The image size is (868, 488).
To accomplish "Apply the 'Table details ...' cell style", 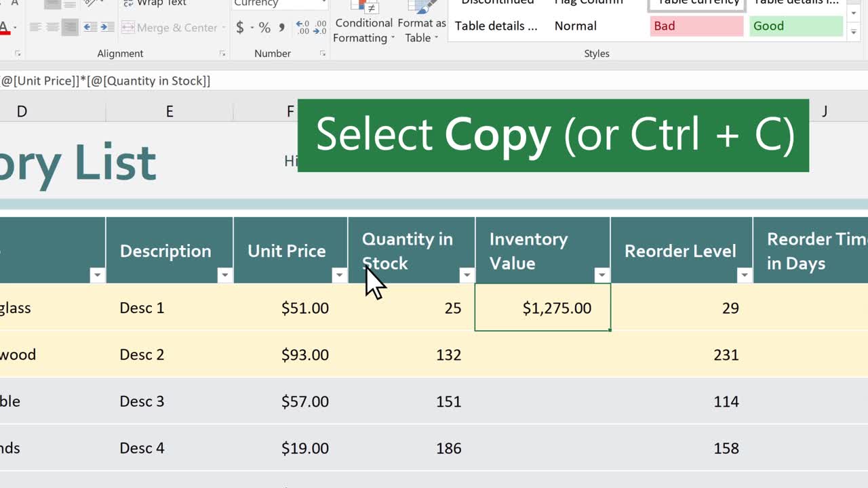I will coord(496,26).
